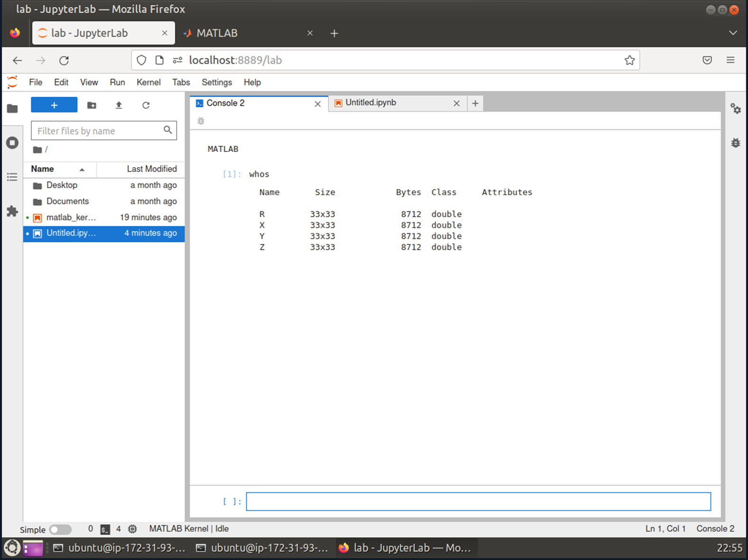Click the MATLAB Kernel | Idle status text

(189, 529)
